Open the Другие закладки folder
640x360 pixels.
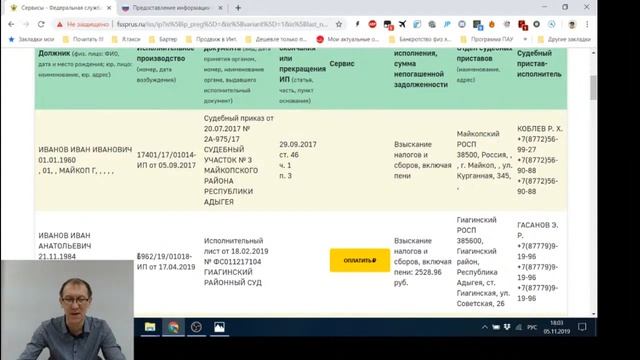(x=564, y=39)
